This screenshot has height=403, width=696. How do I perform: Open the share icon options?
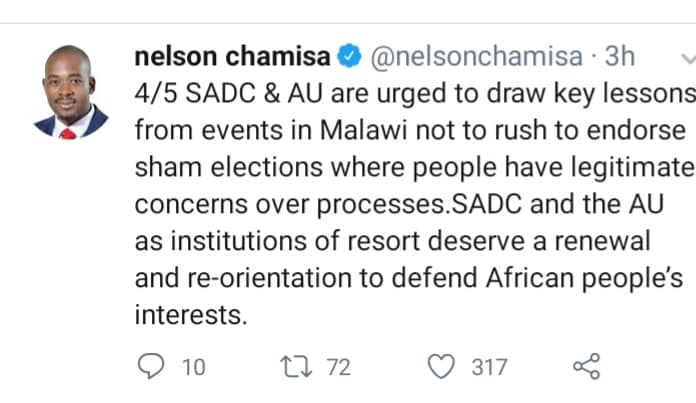[x=586, y=367]
